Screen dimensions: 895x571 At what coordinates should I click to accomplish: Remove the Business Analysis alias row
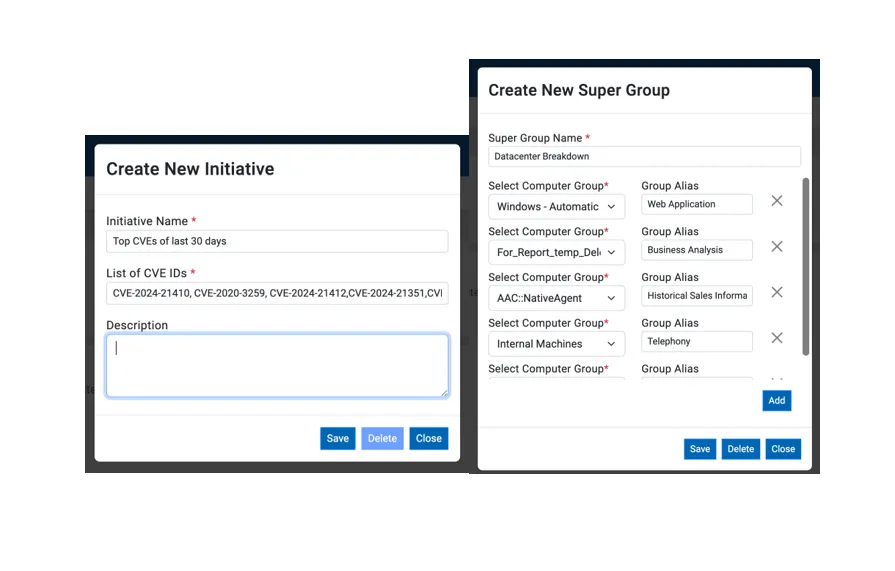(x=776, y=247)
